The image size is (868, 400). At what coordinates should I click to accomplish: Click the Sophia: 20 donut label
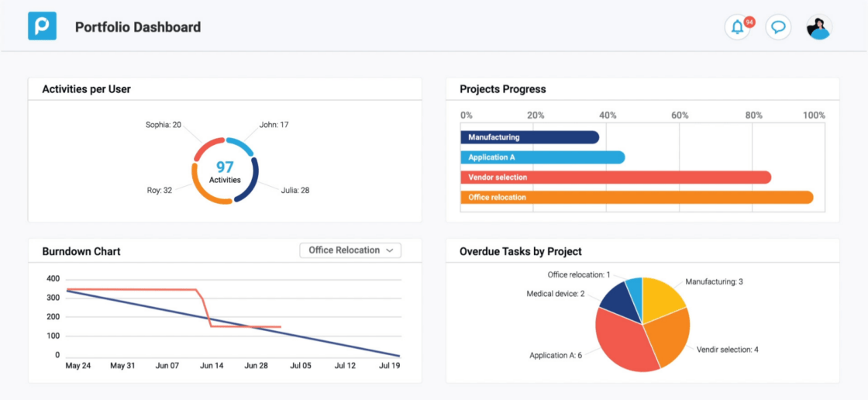click(x=164, y=126)
